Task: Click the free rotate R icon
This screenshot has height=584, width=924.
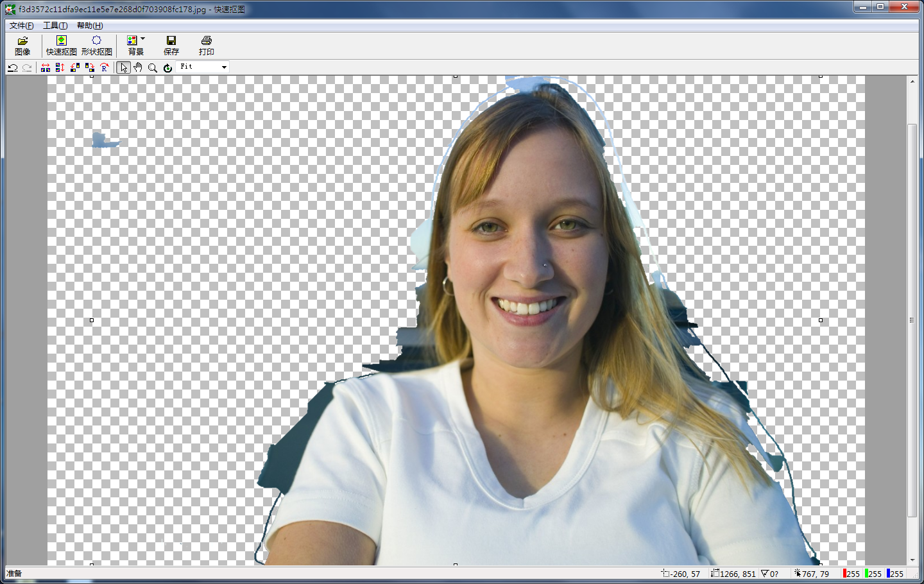Action: [x=105, y=67]
